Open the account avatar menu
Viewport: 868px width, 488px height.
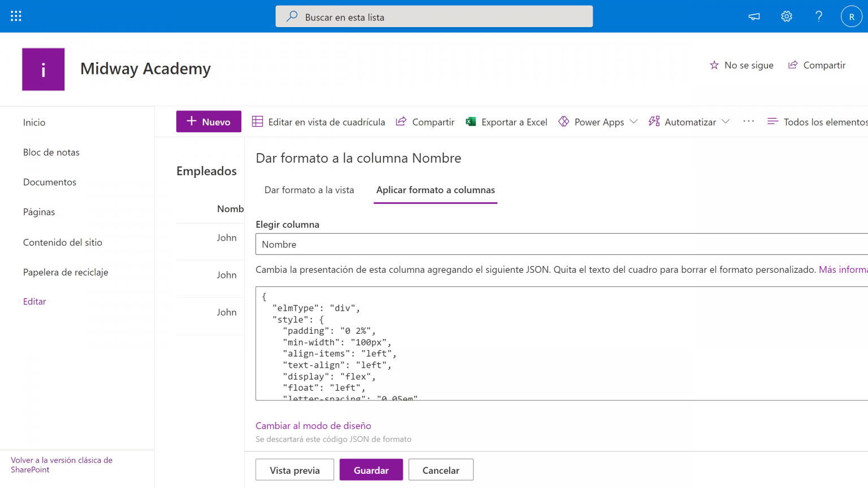[852, 16]
